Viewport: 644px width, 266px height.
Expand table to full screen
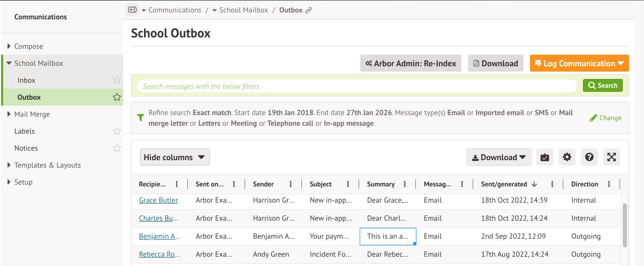tap(611, 157)
